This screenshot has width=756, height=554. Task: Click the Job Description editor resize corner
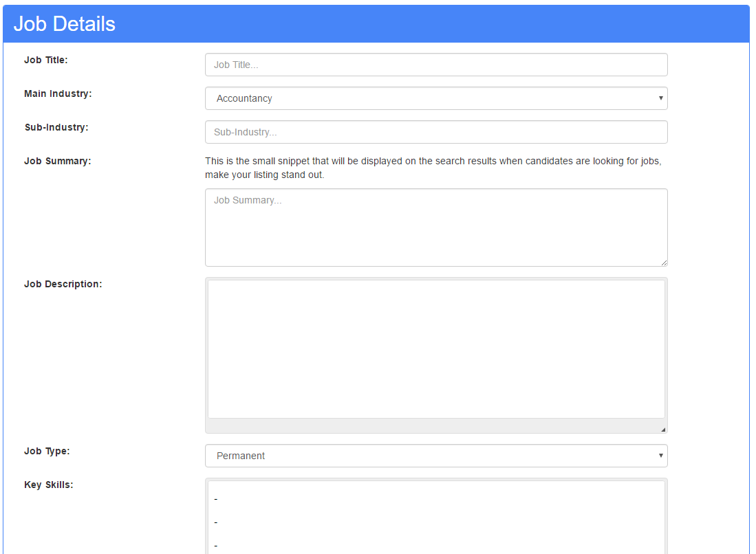[x=663, y=429]
